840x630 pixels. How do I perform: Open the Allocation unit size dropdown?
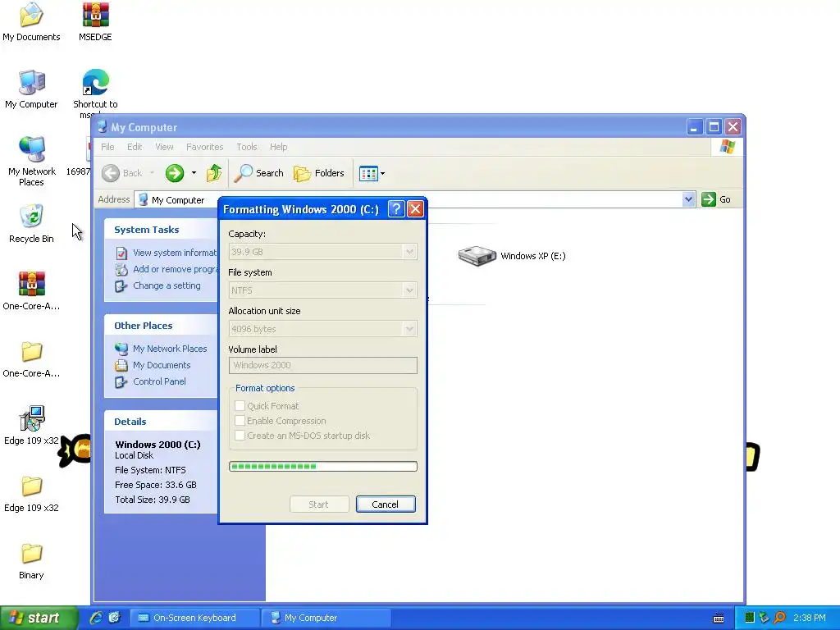(x=409, y=329)
